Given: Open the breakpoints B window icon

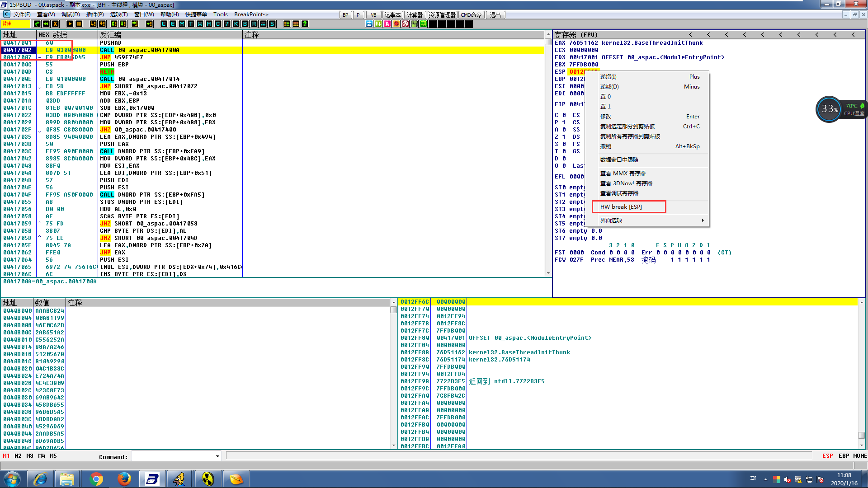Looking at the screenshot, I should coord(245,24).
